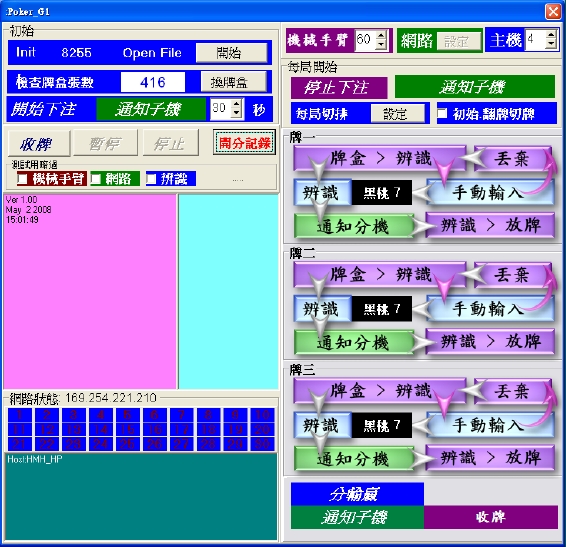Click 通知分機 green button in 牌一

click(x=353, y=226)
